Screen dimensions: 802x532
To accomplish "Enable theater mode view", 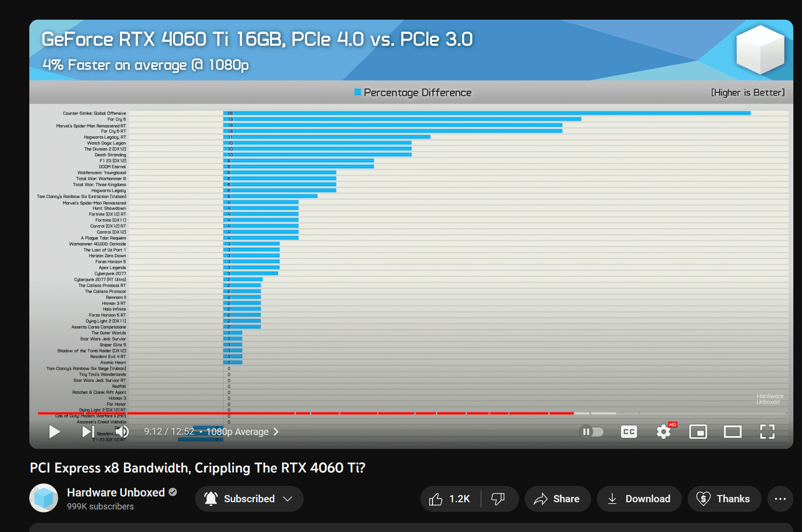I will point(732,432).
